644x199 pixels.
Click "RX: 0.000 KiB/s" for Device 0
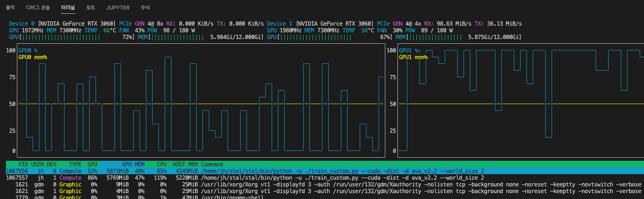coord(190,24)
